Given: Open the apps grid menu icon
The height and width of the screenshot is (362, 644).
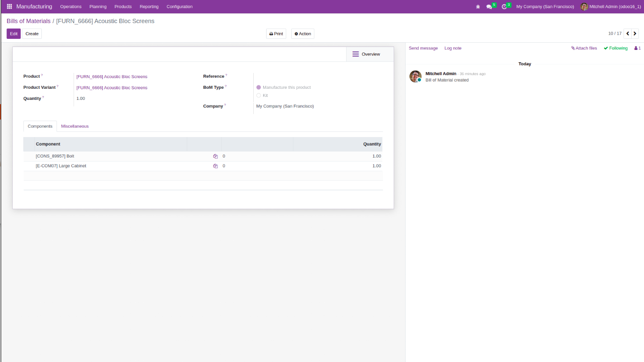Looking at the screenshot, I should 9,6.
